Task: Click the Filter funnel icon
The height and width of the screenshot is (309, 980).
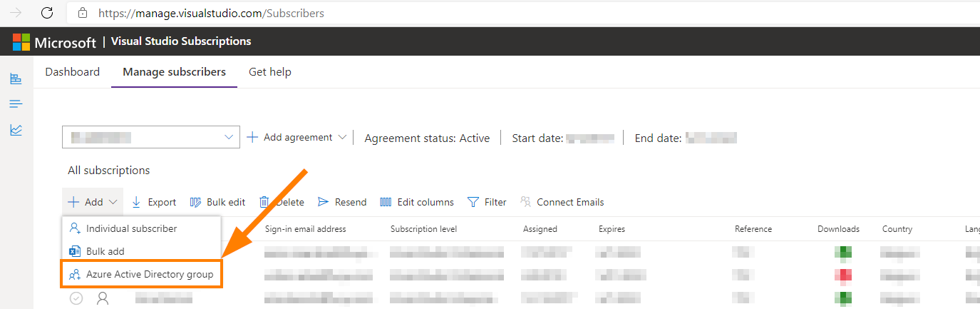Action: (x=473, y=202)
